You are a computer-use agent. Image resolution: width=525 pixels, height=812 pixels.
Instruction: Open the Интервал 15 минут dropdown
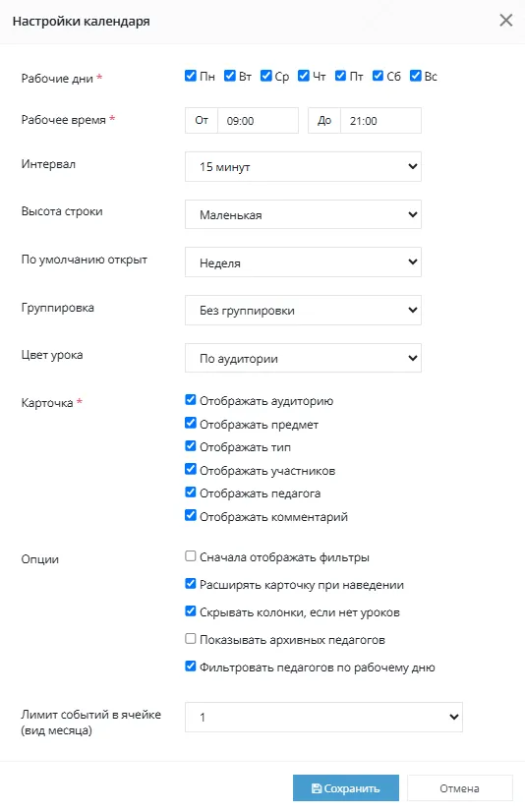click(303, 167)
